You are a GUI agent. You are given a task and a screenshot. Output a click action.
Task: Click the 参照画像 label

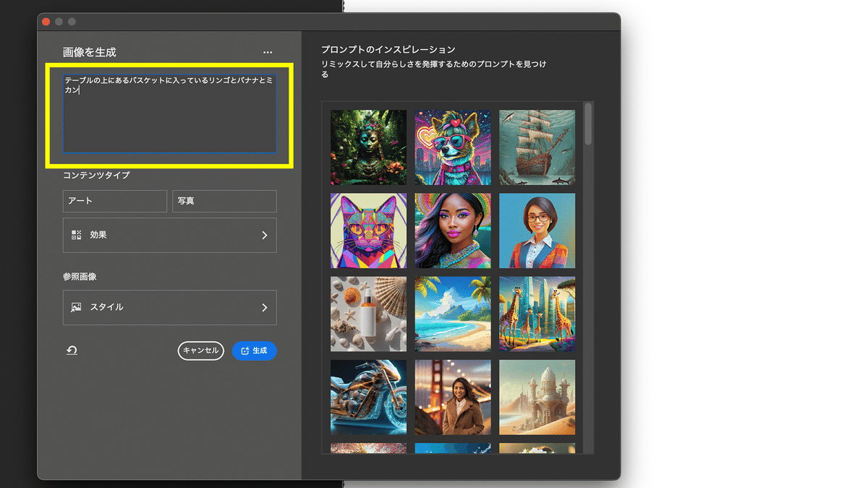(x=80, y=276)
